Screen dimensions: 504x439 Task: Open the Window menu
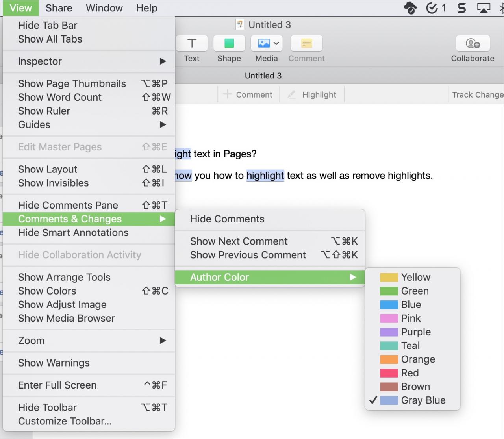(x=104, y=8)
